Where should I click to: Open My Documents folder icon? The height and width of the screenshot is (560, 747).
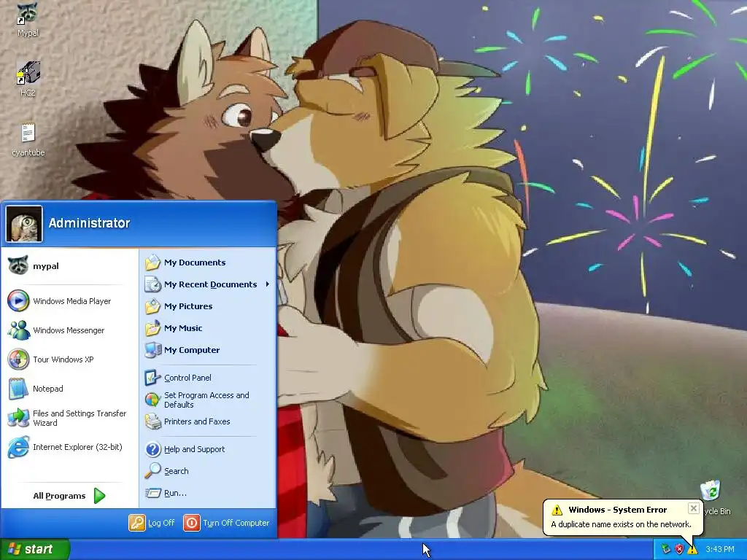click(x=152, y=262)
